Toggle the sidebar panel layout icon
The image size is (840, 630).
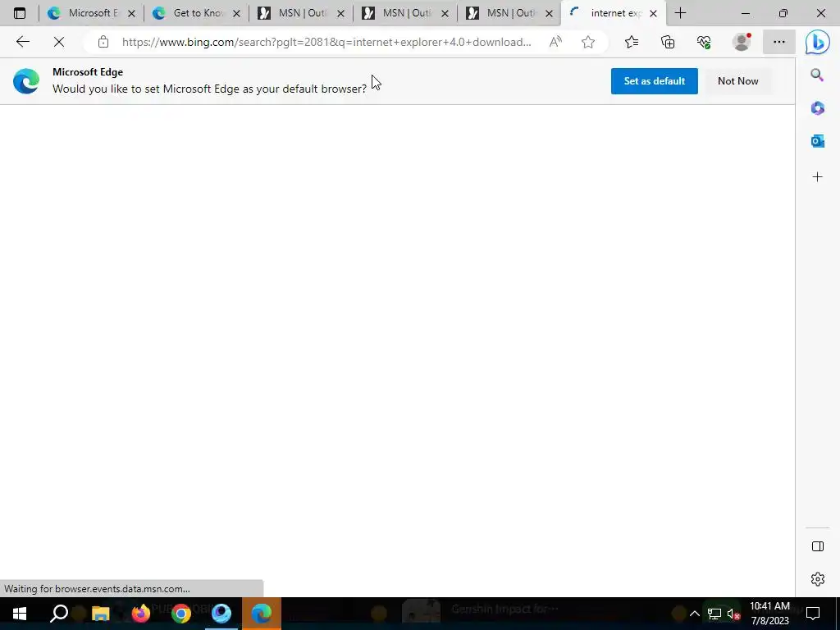pos(818,546)
